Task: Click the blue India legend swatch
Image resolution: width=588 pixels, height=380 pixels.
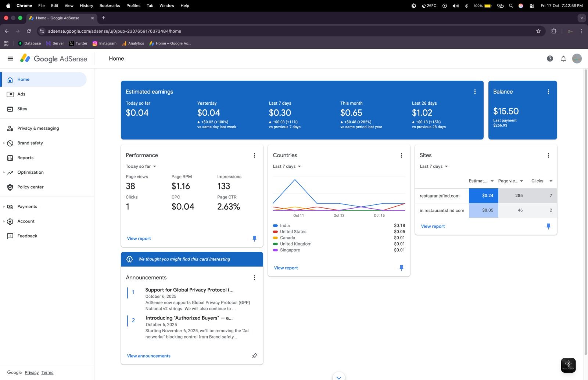Action: point(275,226)
